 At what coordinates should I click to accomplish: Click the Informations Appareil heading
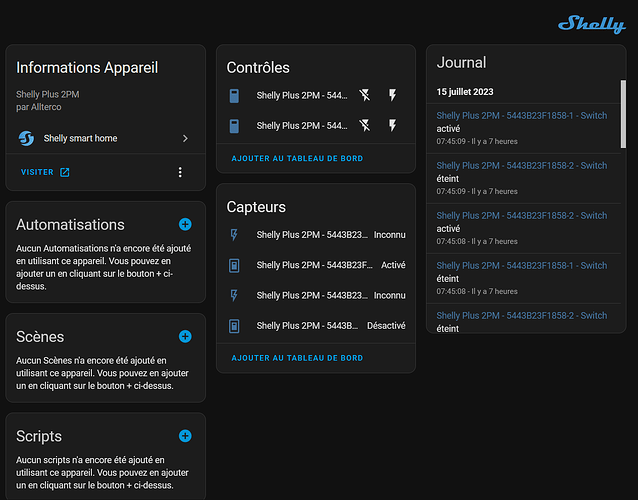(87, 68)
